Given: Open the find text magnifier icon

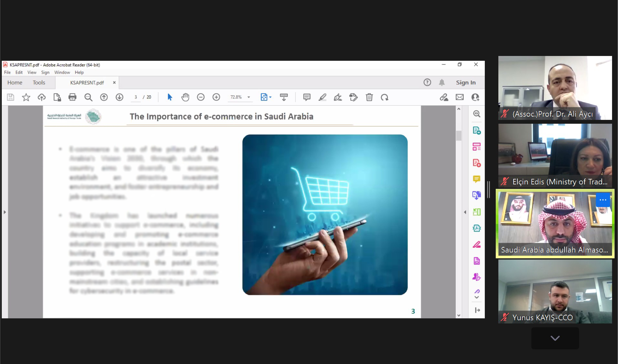Looking at the screenshot, I should click(88, 97).
